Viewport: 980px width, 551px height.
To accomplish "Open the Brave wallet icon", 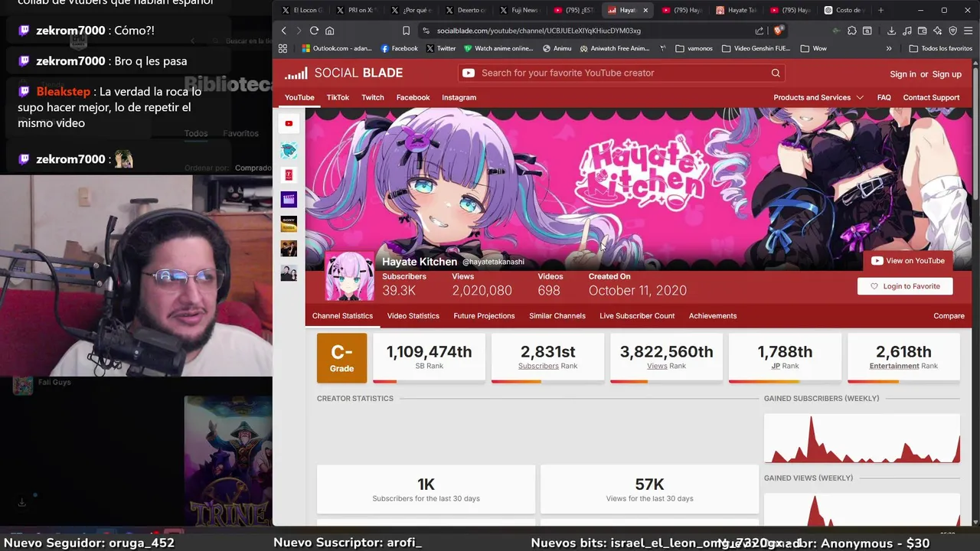I will tap(923, 31).
